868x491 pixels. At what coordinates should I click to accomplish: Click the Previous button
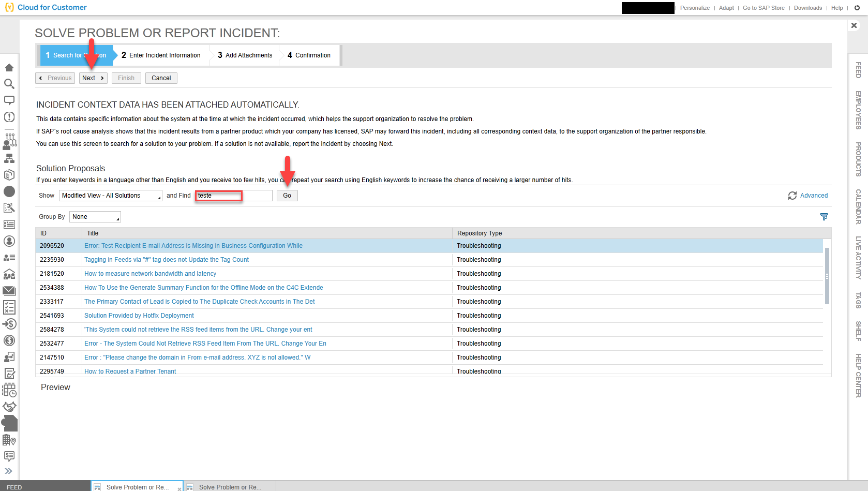(x=55, y=78)
